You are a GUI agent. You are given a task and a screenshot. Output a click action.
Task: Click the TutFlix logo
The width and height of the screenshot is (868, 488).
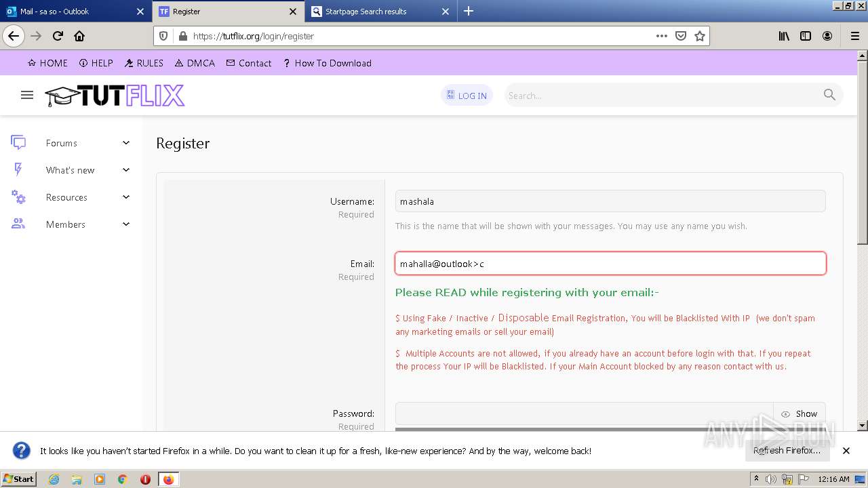[115, 96]
